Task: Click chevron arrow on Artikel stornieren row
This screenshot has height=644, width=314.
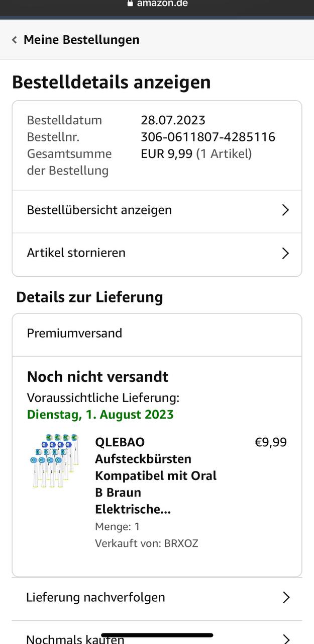Action: coord(285,253)
